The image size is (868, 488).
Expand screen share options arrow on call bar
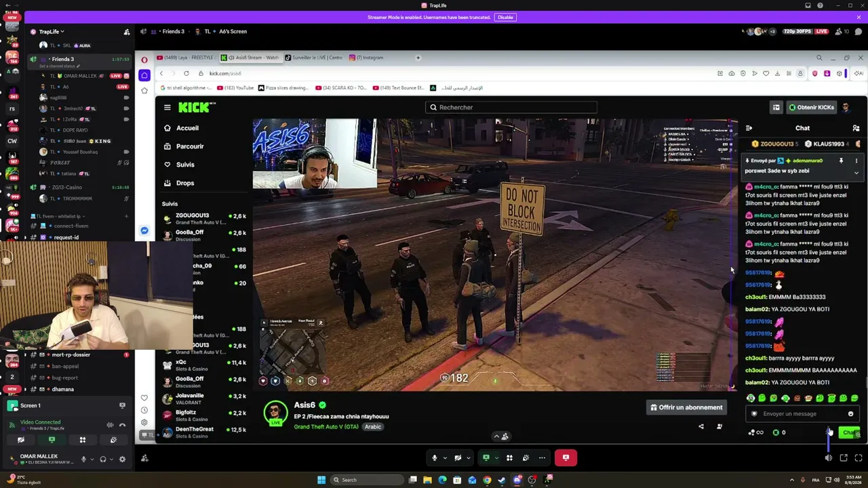click(x=495, y=458)
